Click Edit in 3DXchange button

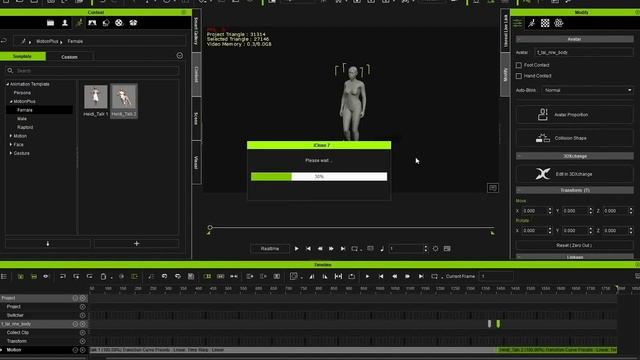574,174
